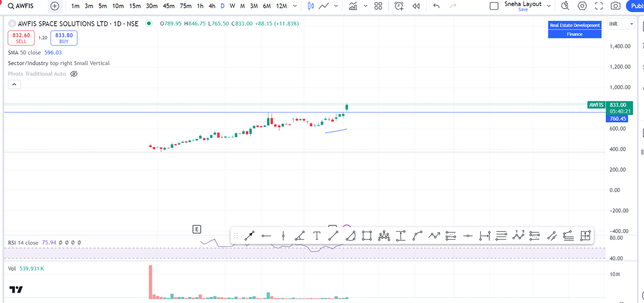Undo the last chart action
Screen dimensions: 644x303
436,6
